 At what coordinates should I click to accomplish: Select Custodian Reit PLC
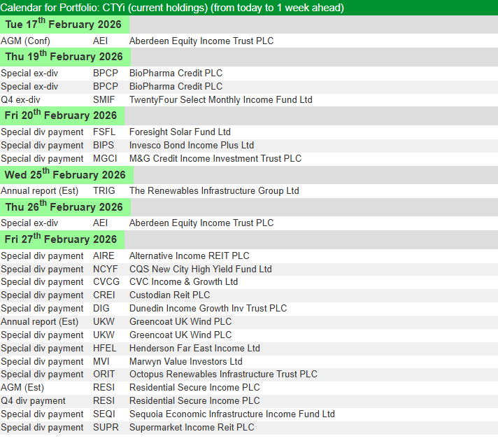169,295
